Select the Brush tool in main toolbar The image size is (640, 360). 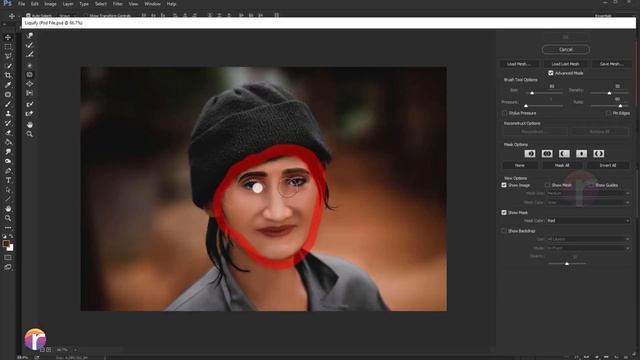coord(8,104)
